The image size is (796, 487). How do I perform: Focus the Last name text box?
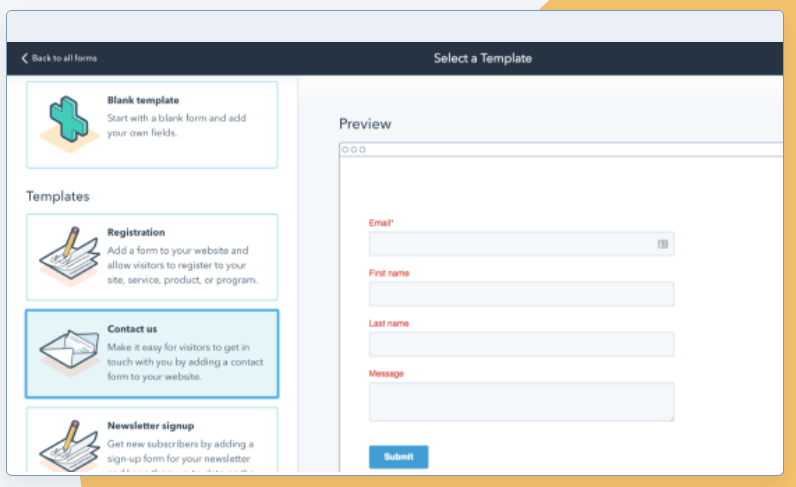tap(521, 344)
